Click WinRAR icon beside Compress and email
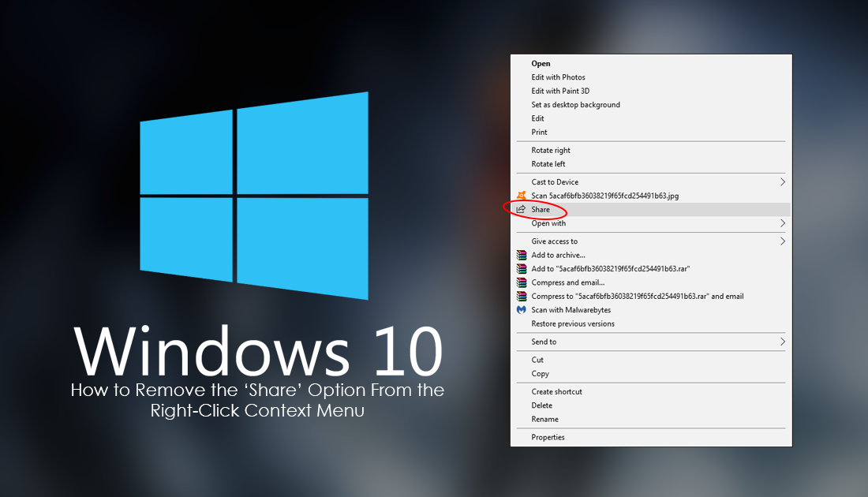The height and width of the screenshot is (497, 868). 522,282
